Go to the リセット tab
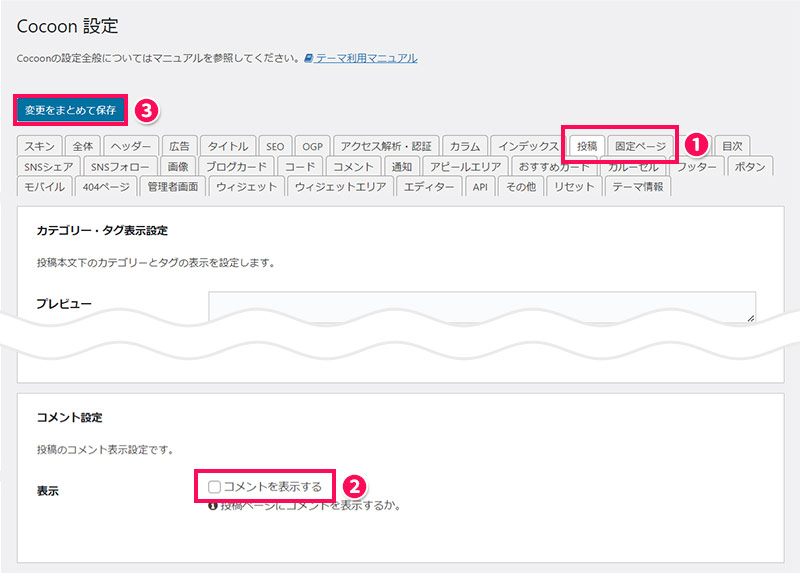The height and width of the screenshot is (573, 800). [574, 187]
